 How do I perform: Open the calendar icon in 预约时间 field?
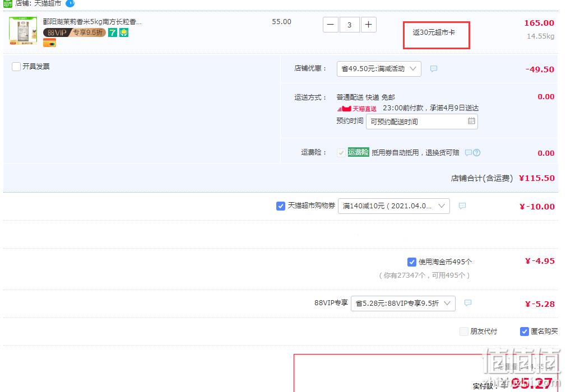[x=471, y=121]
